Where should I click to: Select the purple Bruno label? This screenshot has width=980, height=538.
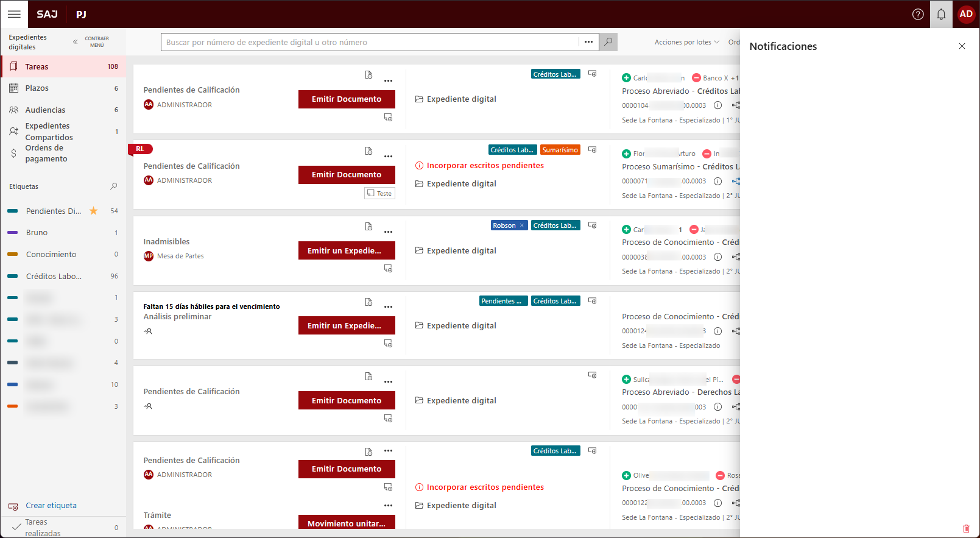[37, 233]
